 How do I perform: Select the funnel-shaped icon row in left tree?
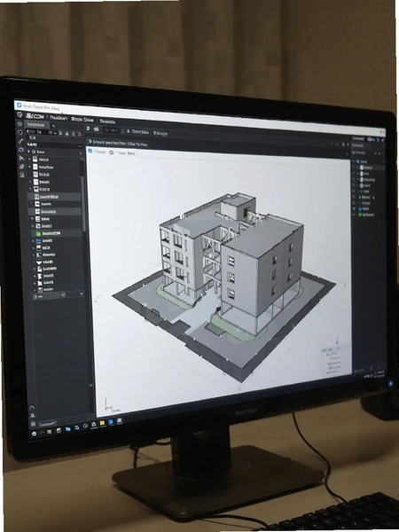59,262
